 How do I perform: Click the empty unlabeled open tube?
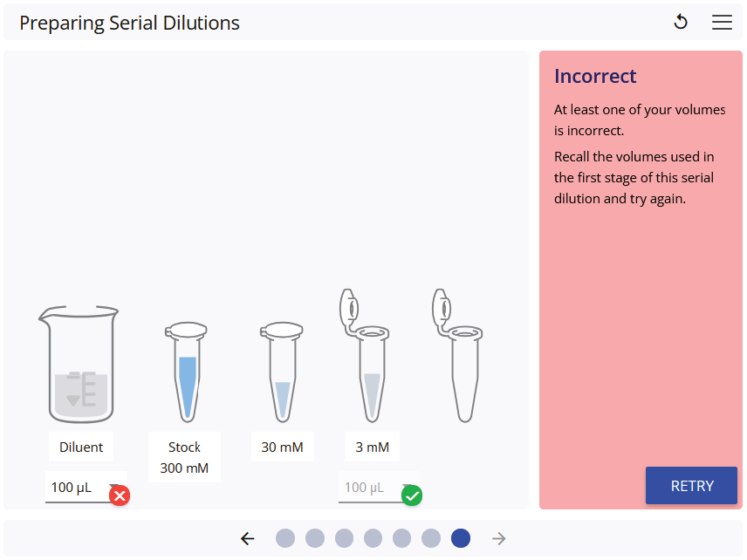(457, 355)
